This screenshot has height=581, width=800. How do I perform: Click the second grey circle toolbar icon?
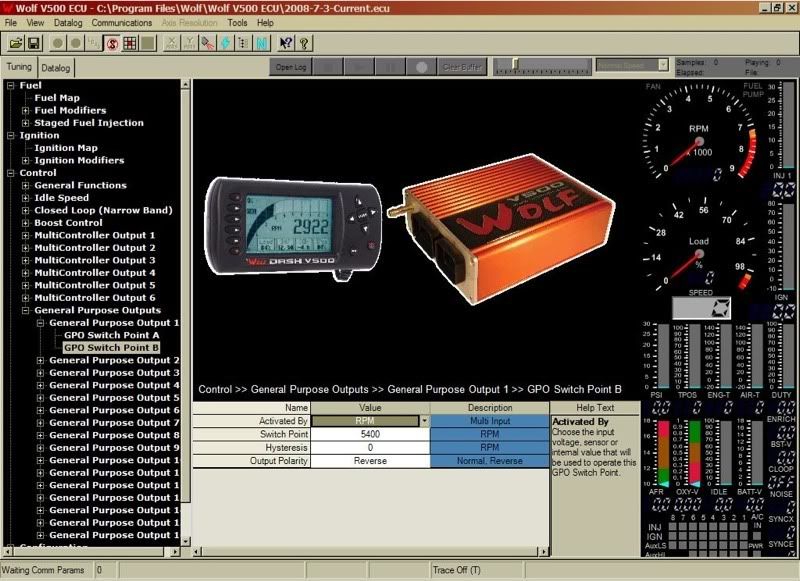[76, 43]
